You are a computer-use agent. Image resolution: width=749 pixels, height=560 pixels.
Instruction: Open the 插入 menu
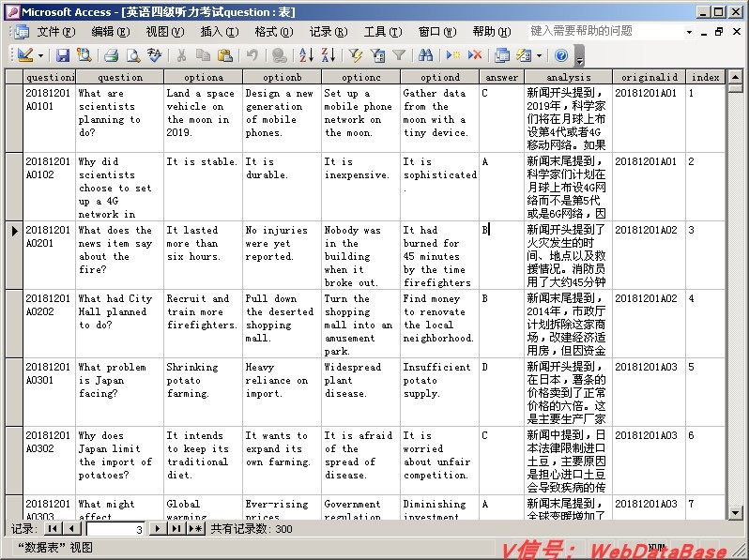click(x=220, y=32)
